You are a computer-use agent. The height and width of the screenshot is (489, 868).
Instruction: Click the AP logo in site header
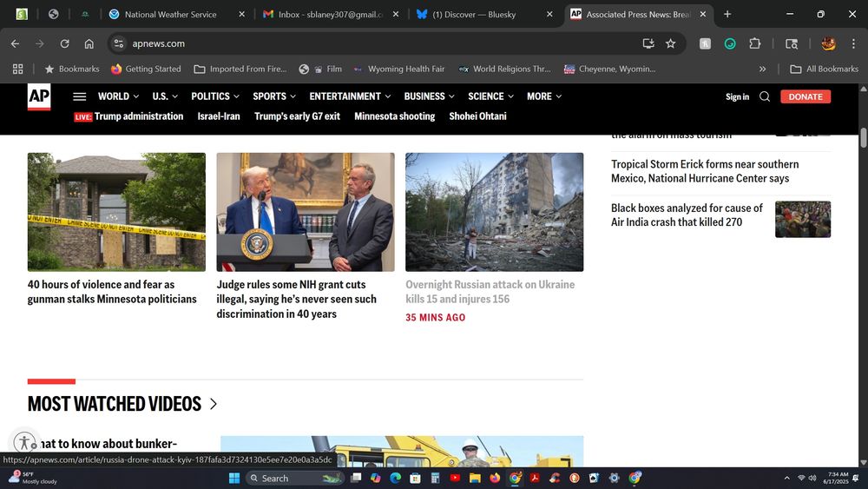[39, 97]
